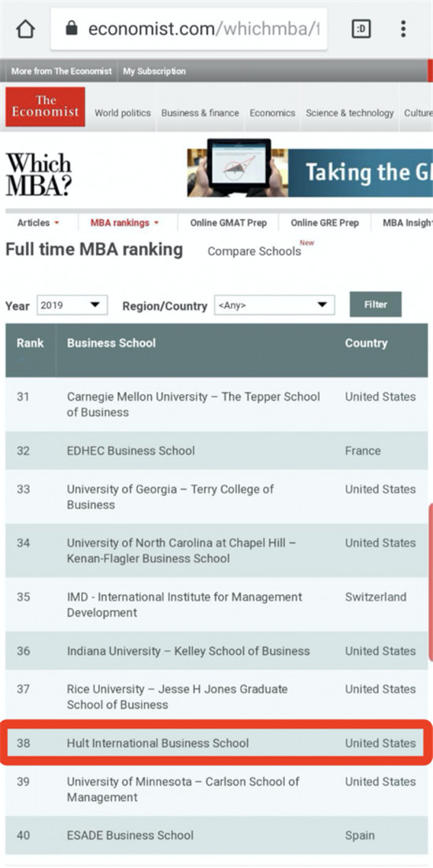Screen dimensions: 433x868
Task: Expand the Articles menu
Action: point(39,223)
